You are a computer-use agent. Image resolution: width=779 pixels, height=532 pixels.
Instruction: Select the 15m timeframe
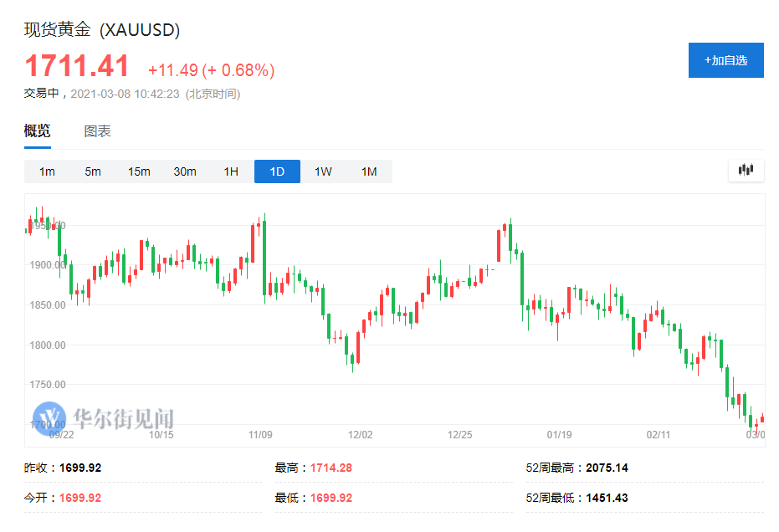[139, 171]
